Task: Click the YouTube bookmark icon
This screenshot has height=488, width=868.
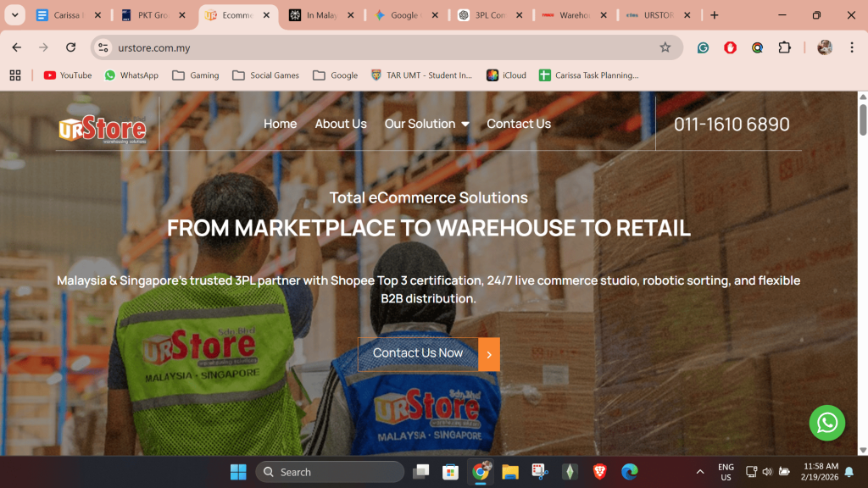Action: (x=49, y=75)
